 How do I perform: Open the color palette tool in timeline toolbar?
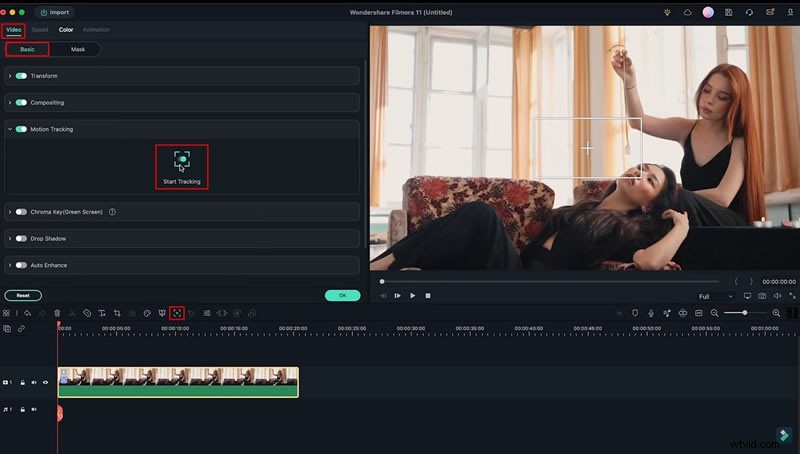[x=147, y=313]
